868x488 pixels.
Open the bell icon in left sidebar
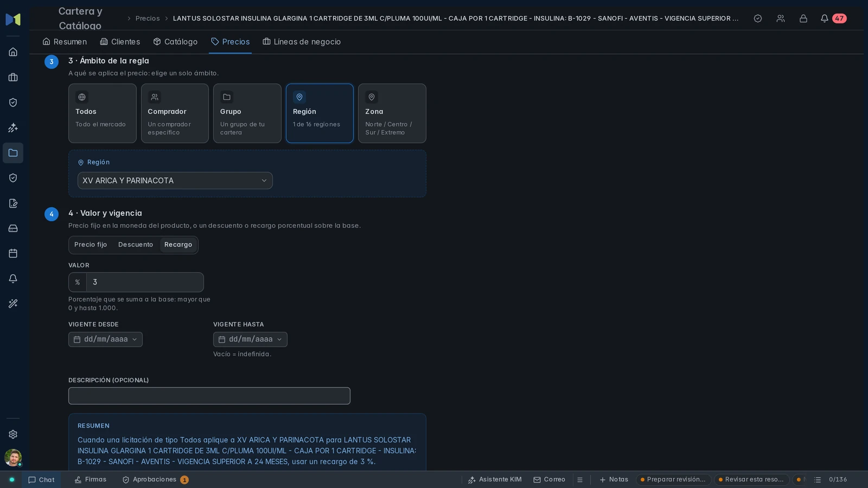coord(13,279)
